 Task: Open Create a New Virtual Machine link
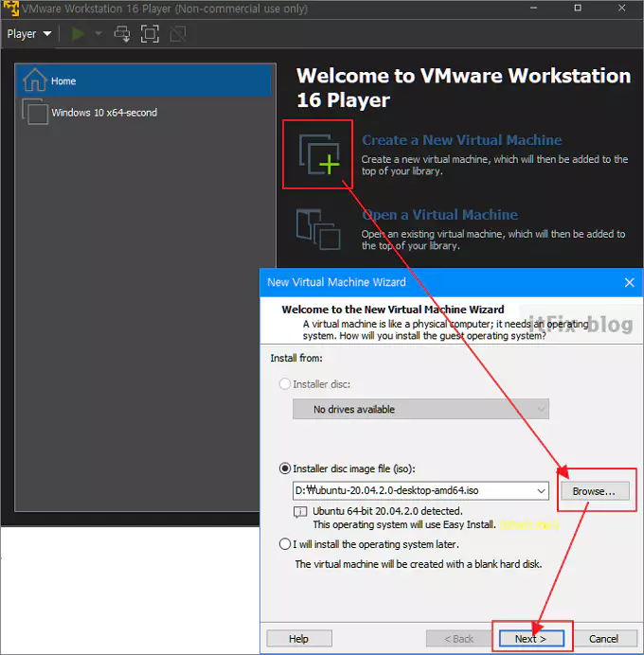462,140
